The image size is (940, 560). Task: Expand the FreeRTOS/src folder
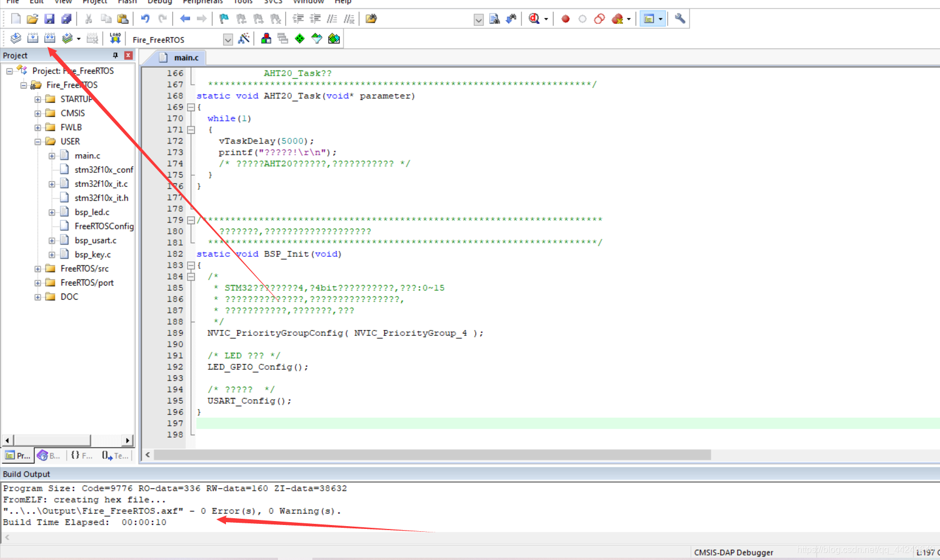click(38, 269)
